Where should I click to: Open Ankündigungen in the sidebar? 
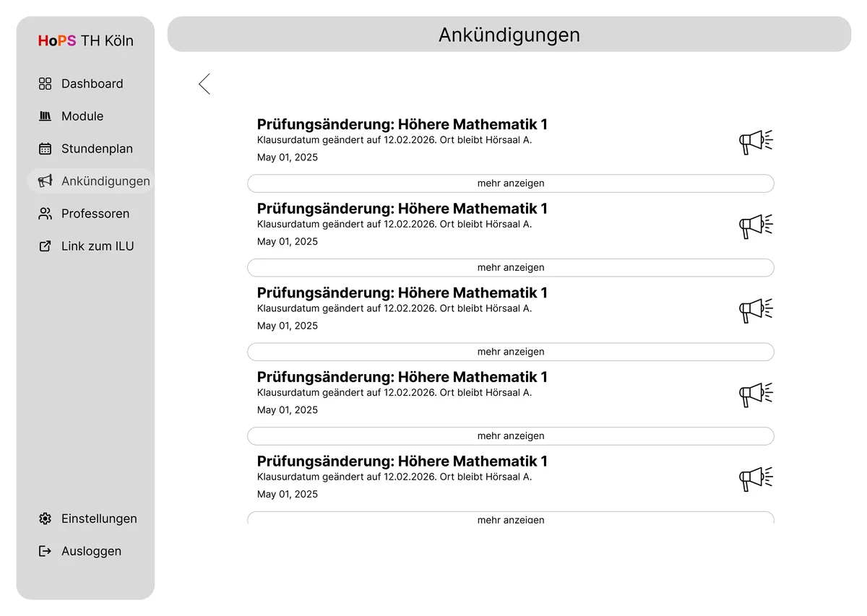coord(105,181)
